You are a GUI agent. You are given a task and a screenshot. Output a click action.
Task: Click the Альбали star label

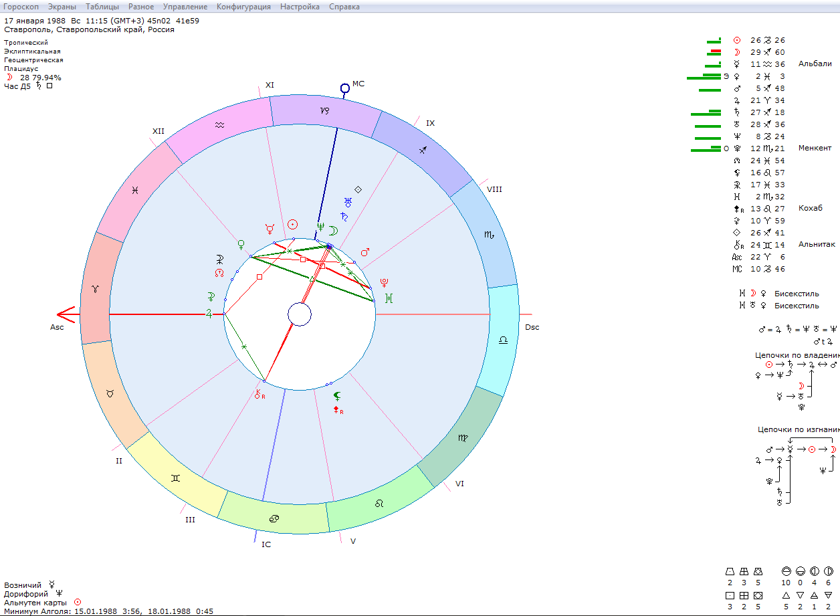815,64
